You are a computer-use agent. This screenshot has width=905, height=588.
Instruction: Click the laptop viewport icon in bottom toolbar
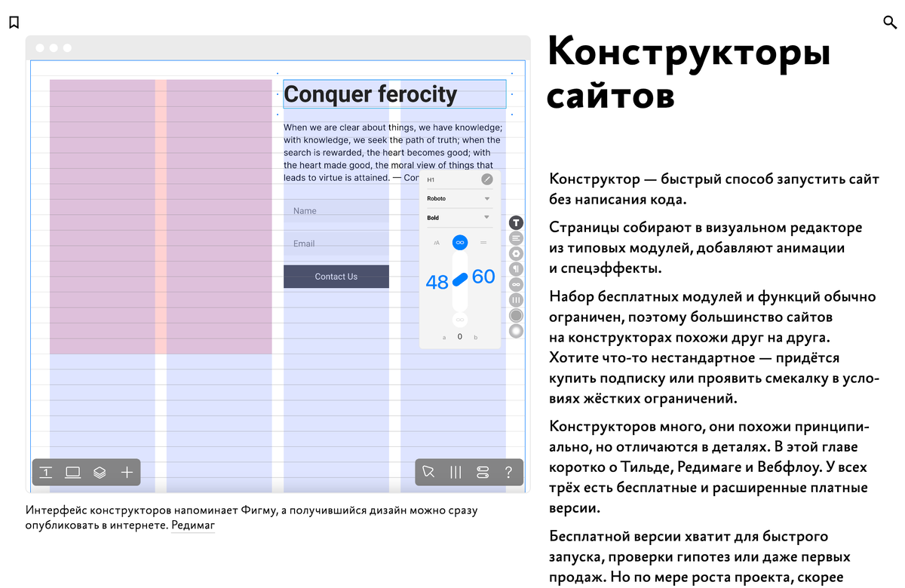point(72,473)
